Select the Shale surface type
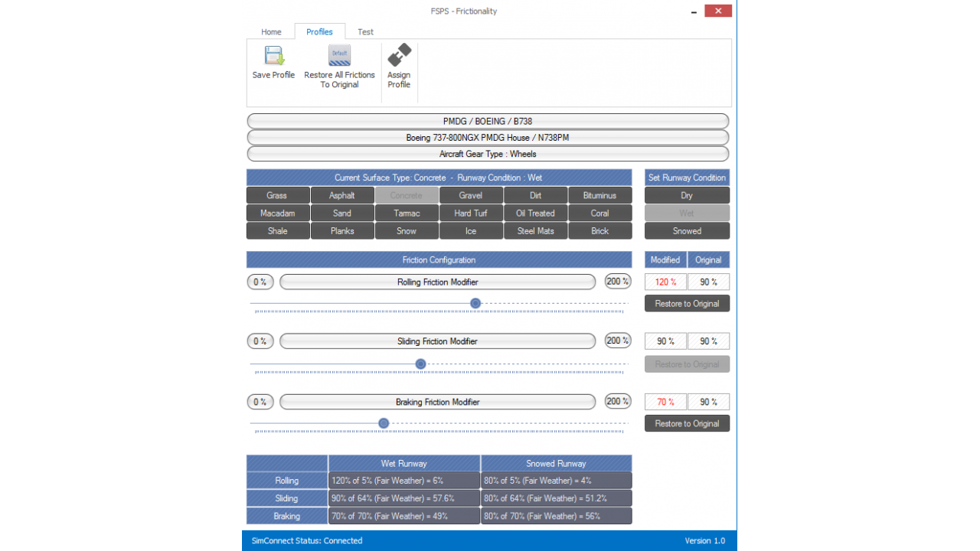The width and height of the screenshot is (980, 551). tap(278, 230)
